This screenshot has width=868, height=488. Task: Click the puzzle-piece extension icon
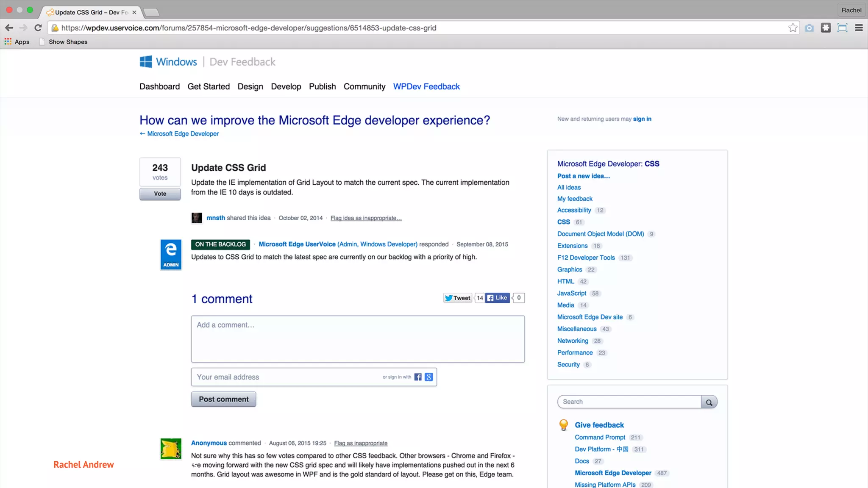click(x=826, y=28)
